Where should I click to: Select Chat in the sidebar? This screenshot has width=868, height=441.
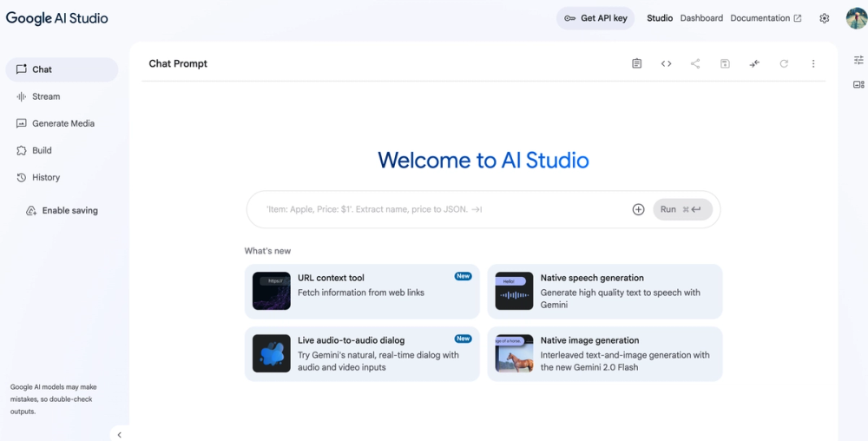62,69
